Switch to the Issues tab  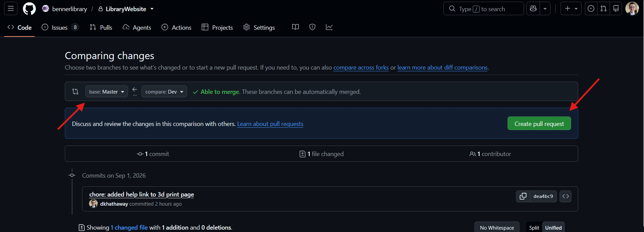point(60,27)
